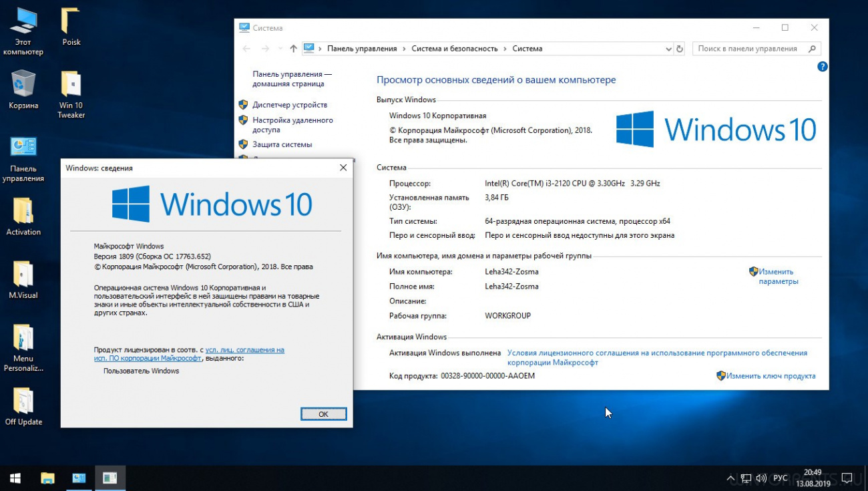Select the computer name Leha342-Zosma next to Имя компьютера
The image size is (868, 491).
[x=511, y=272]
